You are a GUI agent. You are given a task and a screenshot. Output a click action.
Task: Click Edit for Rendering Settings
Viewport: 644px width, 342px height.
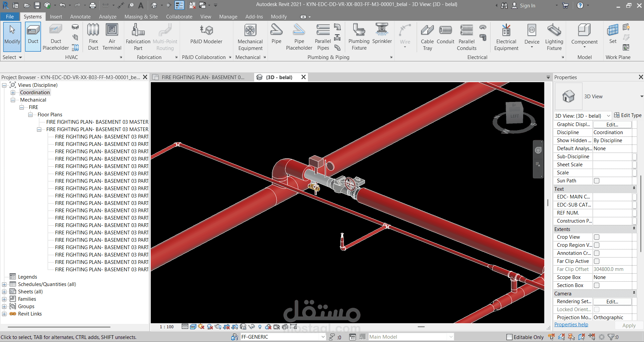point(612,301)
